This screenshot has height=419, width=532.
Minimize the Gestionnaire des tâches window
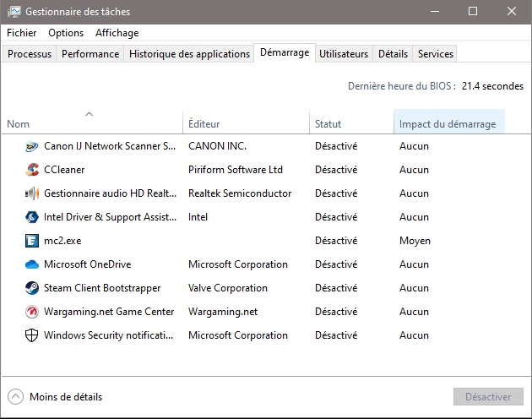435,12
